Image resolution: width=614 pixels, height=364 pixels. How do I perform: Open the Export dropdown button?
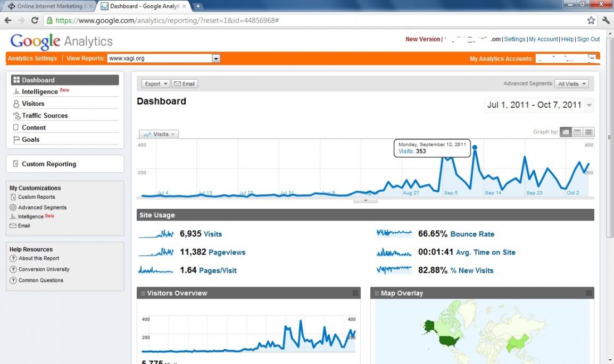click(x=155, y=83)
